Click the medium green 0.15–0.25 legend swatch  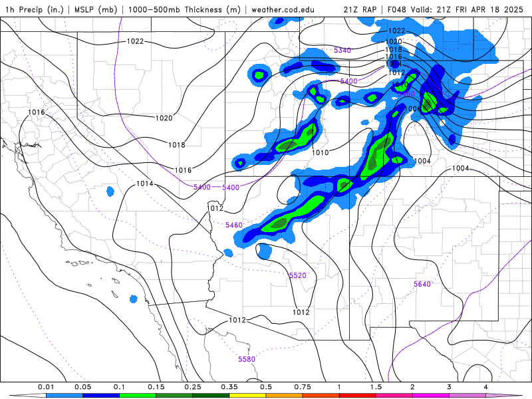pos(174,396)
